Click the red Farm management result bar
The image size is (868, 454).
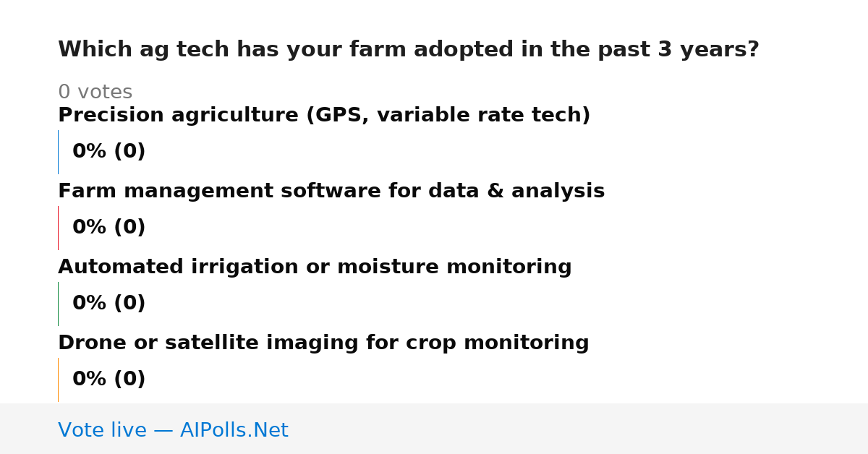(58, 228)
